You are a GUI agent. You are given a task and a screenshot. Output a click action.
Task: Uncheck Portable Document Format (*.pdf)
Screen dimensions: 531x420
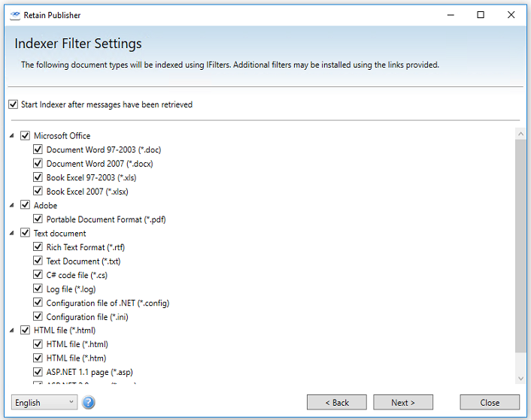(38, 219)
